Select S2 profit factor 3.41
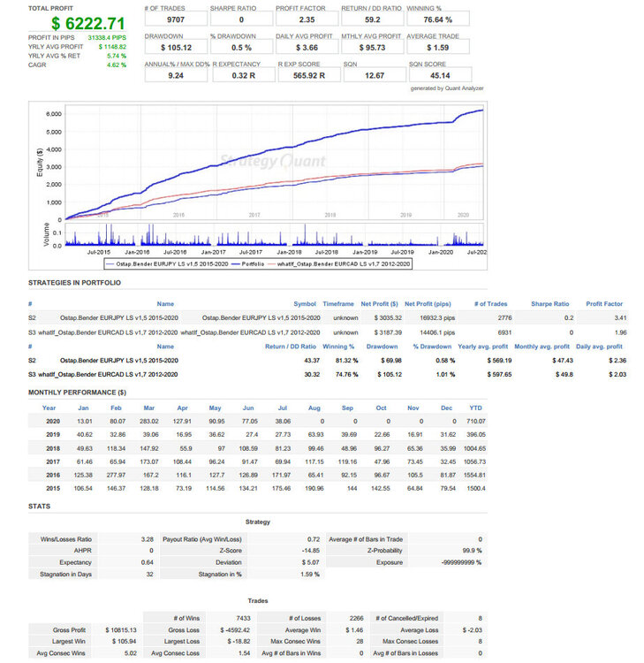The height and width of the screenshot is (663, 644). pos(620,317)
